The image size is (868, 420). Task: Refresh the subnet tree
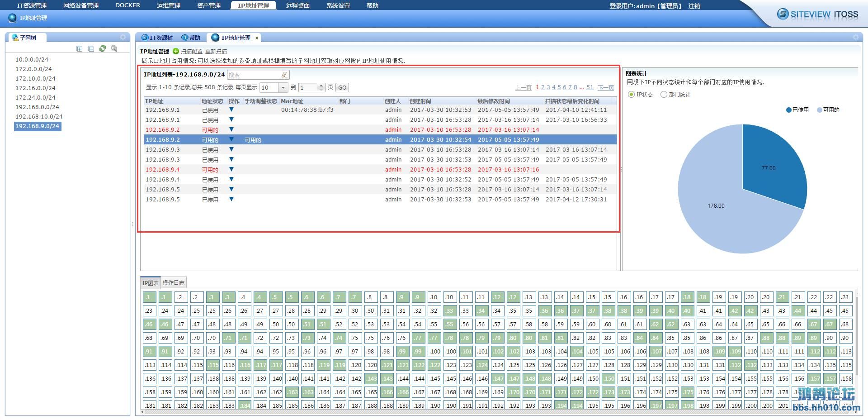[103, 48]
